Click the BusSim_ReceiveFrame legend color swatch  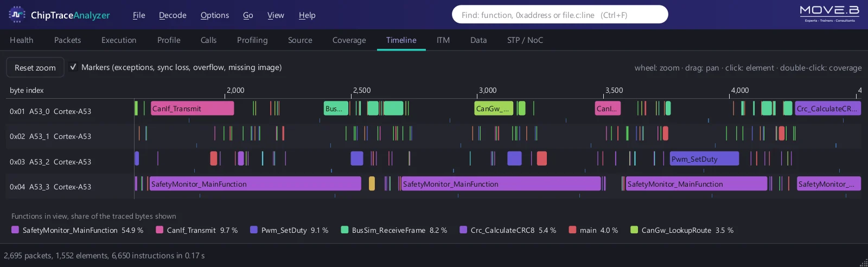point(344,230)
